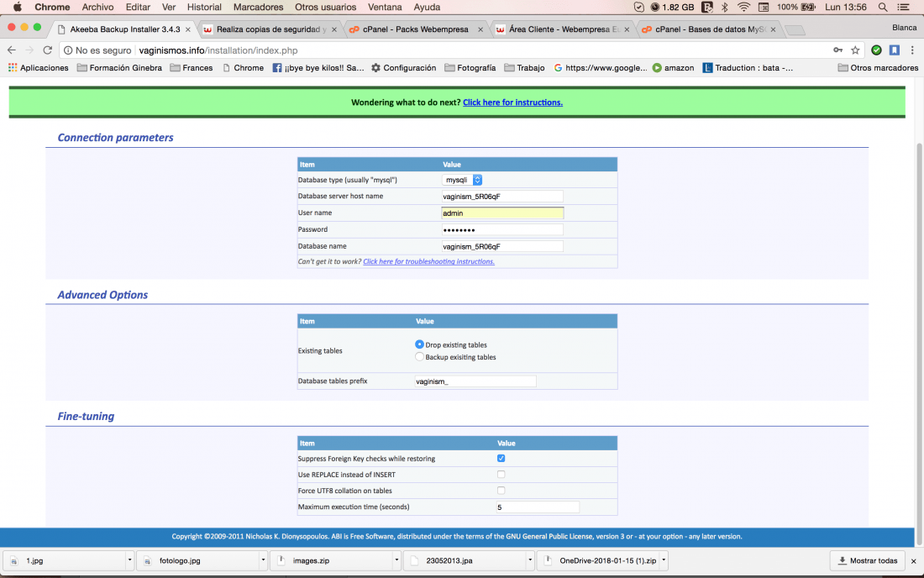Open the Formación Ginebra bookmark folder
The image size is (924, 578).
point(119,68)
